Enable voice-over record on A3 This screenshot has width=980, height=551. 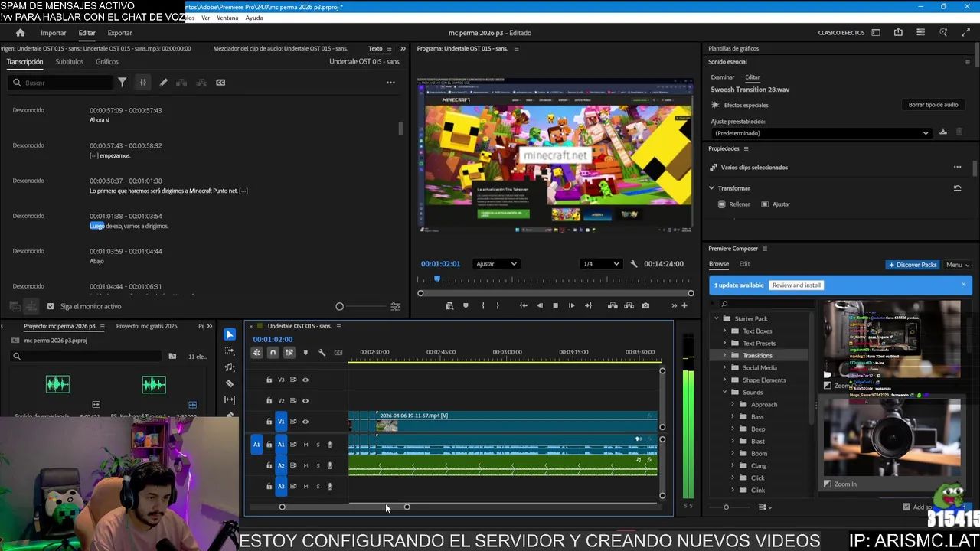(330, 486)
